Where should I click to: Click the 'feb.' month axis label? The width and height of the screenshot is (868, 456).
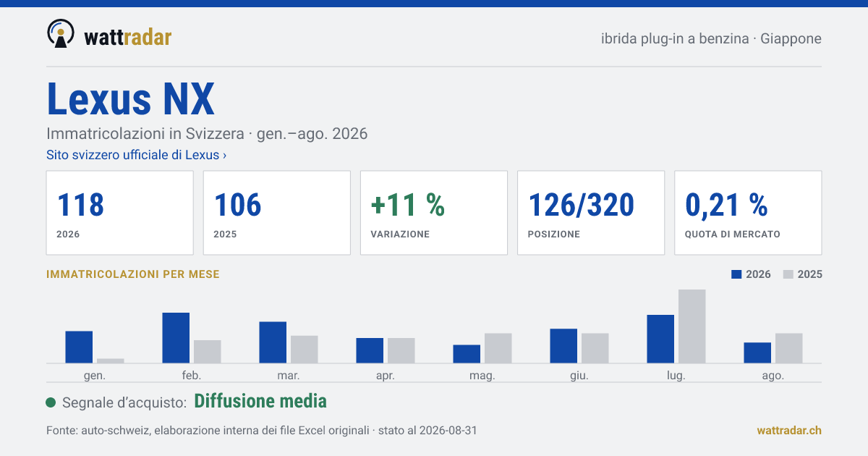pos(192,376)
